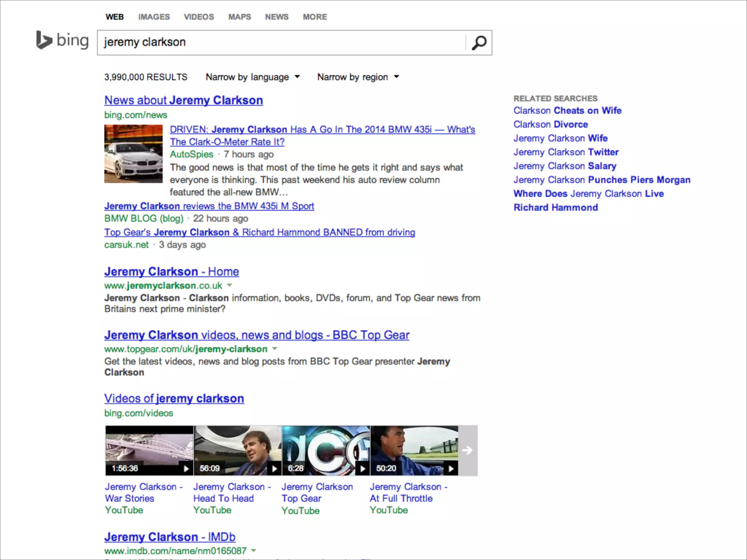Open the BMW news article thumbnail
The height and width of the screenshot is (560, 747).
[133, 153]
